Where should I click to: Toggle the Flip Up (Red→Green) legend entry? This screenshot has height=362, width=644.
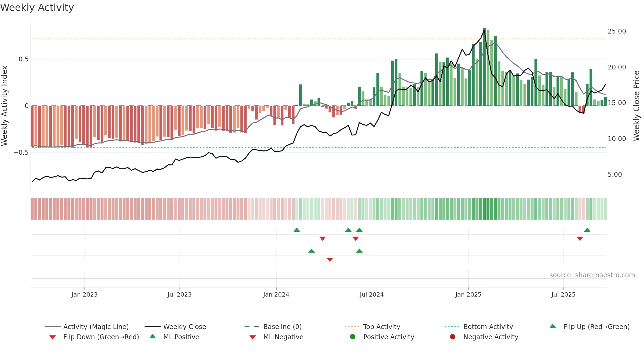[589, 327]
